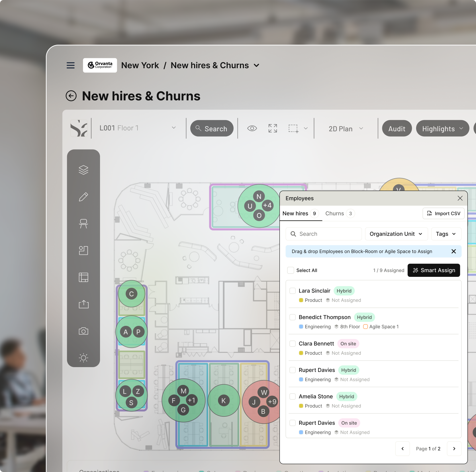
Task: Go to the previous employees page
Action: pos(402,449)
